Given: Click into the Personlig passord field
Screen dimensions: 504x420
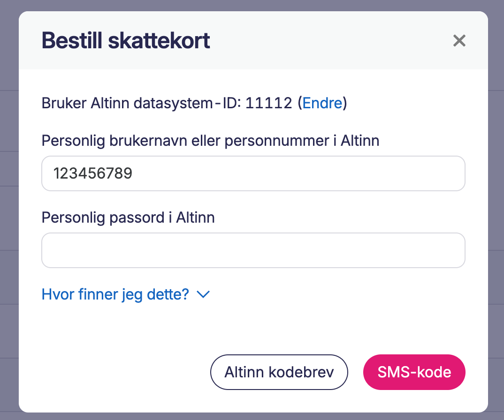Looking at the screenshot, I should point(253,250).
